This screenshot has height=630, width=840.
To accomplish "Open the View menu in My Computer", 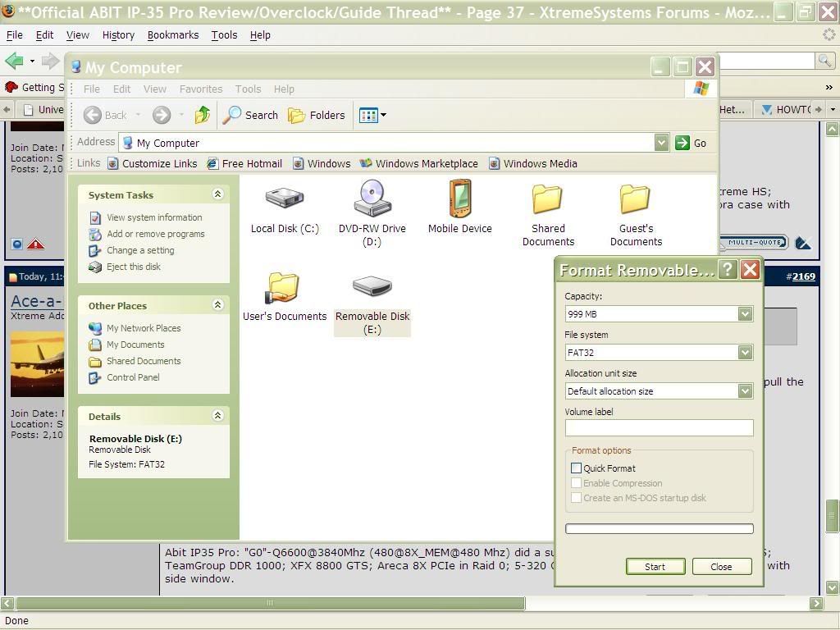I will (x=155, y=89).
